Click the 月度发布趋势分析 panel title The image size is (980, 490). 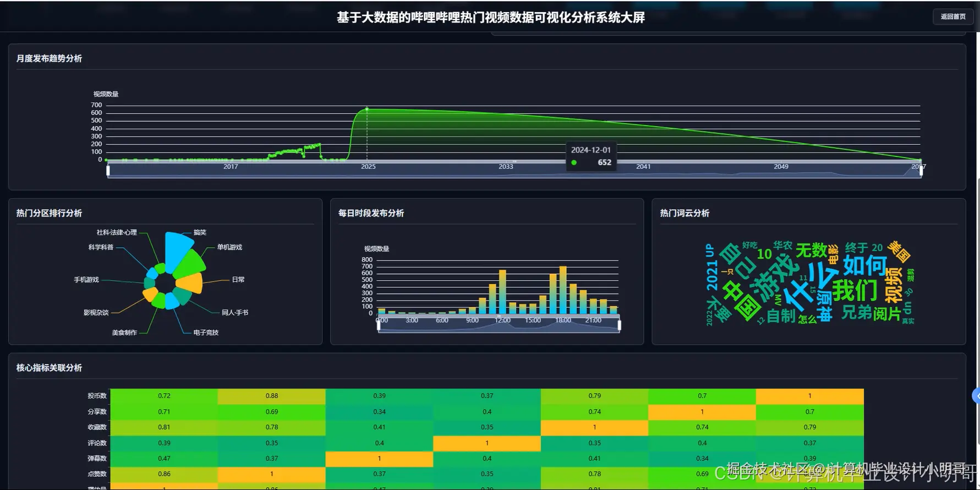pos(49,58)
